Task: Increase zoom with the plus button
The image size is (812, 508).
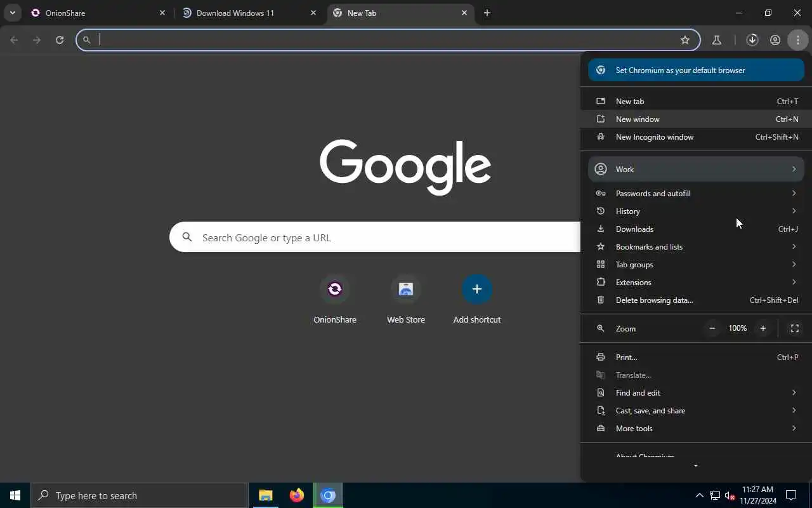Action: pos(763,328)
